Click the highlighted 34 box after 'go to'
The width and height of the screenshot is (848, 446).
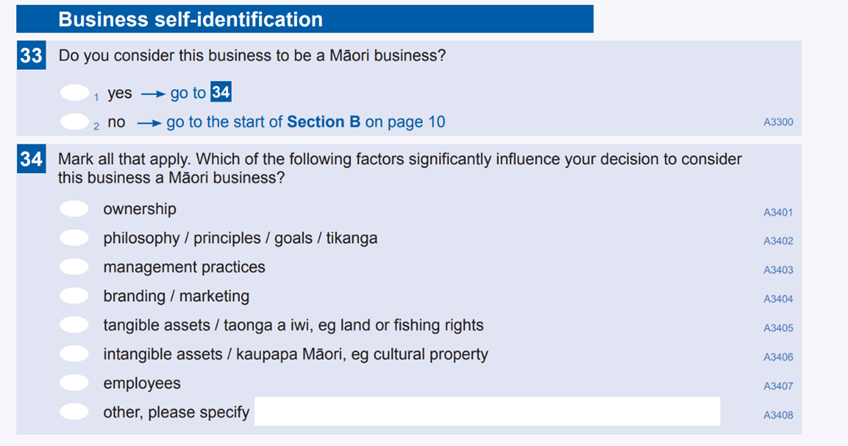click(221, 92)
